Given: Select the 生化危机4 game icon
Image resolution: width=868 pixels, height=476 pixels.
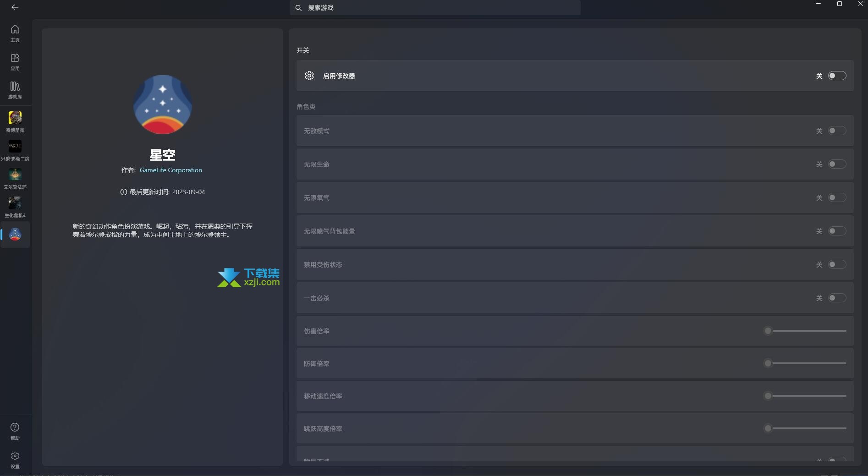Looking at the screenshot, I should [15, 203].
